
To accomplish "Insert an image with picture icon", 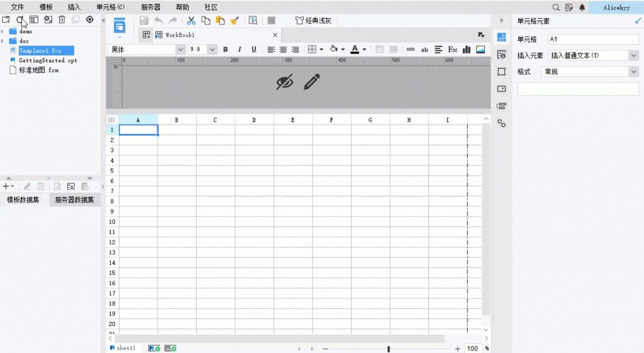I will coord(480,50).
